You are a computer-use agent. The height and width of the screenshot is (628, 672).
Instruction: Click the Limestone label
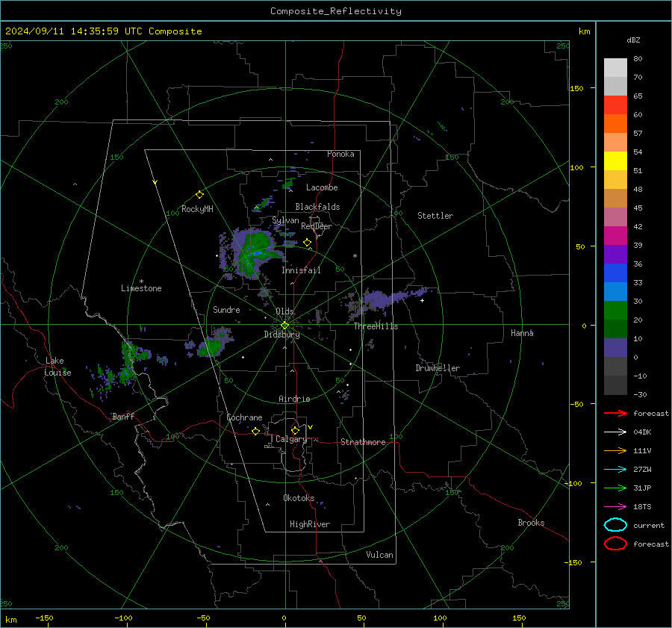tap(141, 288)
